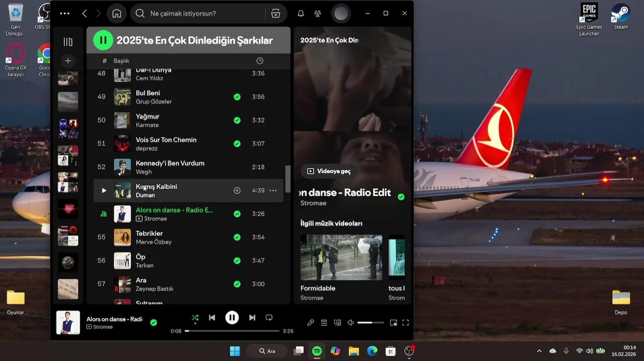Open Task View on taskbar
This screenshot has width=644, height=361.
point(299,351)
